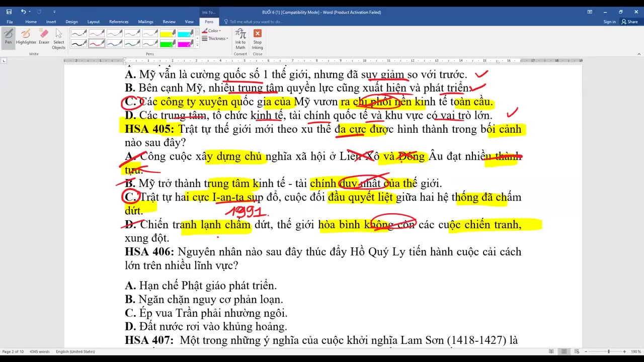The height and width of the screenshot is (362, 644).
Task: Collapse the ribbon with chevron
Action: [x=638, y=53]
